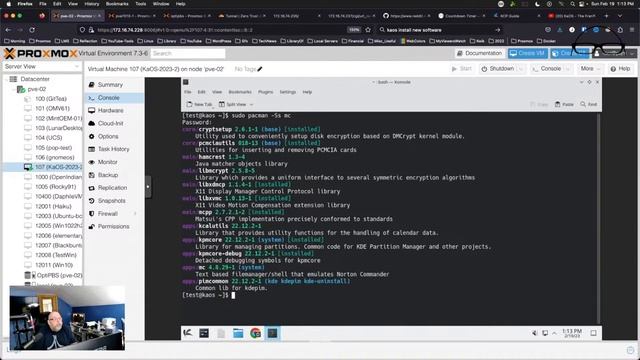
Task: Open the Console dropdown arrow
Action: (568, 69)
